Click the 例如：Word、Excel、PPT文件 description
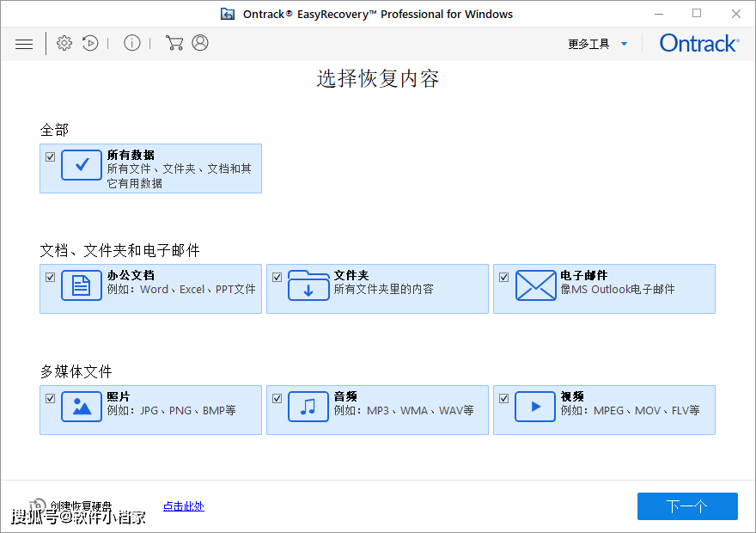 181,290
